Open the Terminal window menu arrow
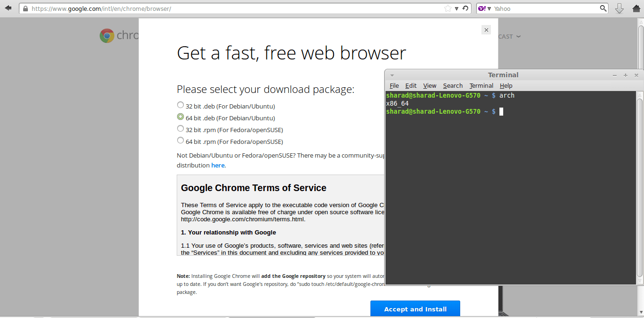644x318 pixels. (x=392, y=75)
